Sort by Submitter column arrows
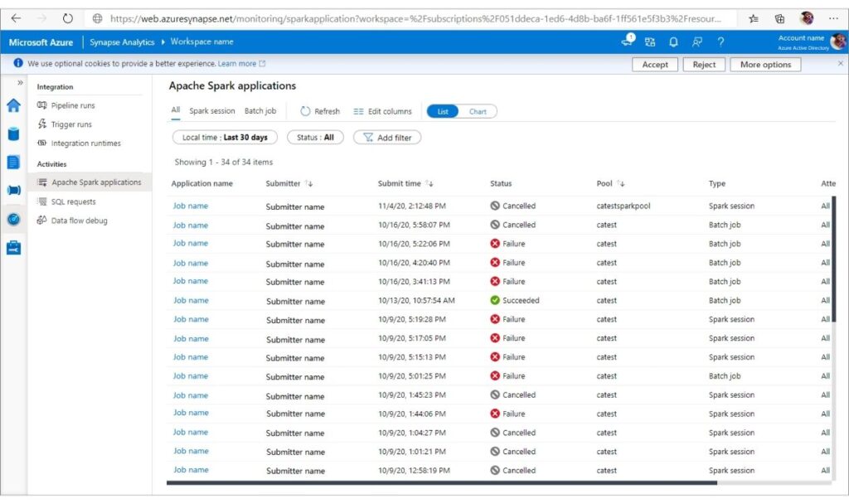Screen dimensions: 849x504 point(308,183)
